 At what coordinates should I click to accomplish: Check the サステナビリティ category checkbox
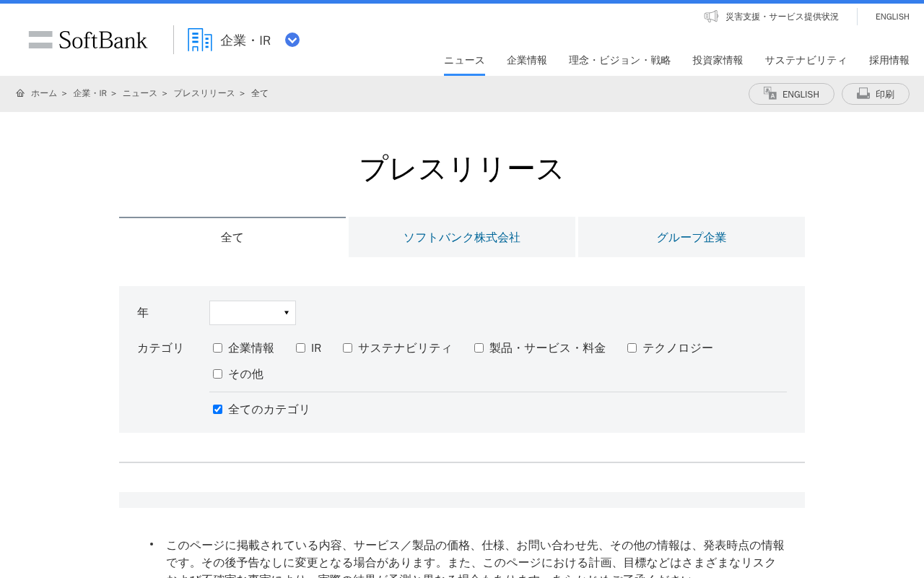click(347, 348)
